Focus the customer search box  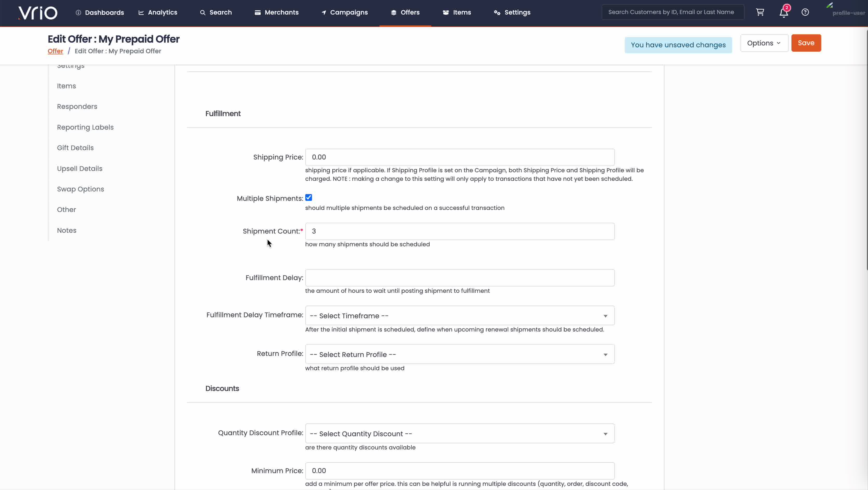(x=673, y=12)
